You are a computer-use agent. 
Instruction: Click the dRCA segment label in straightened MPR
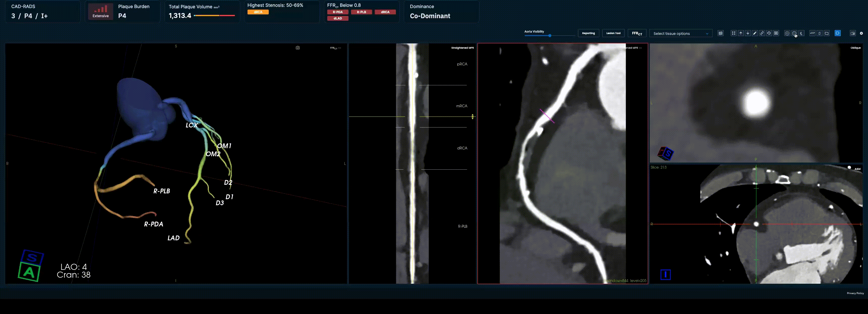[462, 148]
